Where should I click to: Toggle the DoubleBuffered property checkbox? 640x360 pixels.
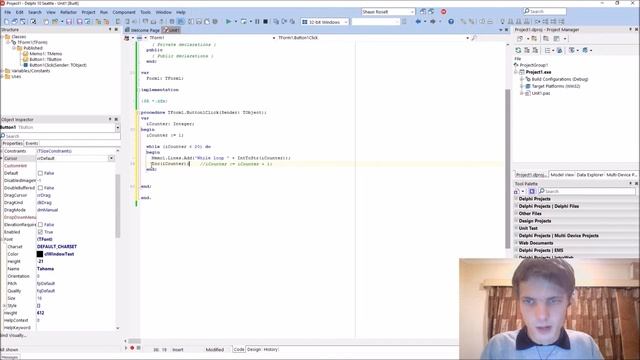(40, 188)
